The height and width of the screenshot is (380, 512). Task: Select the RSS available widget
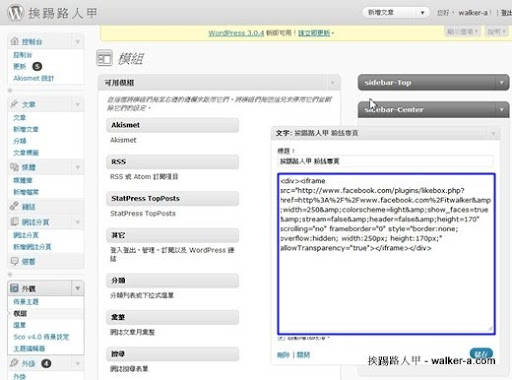pyautogui.click(x=172, y=162)
